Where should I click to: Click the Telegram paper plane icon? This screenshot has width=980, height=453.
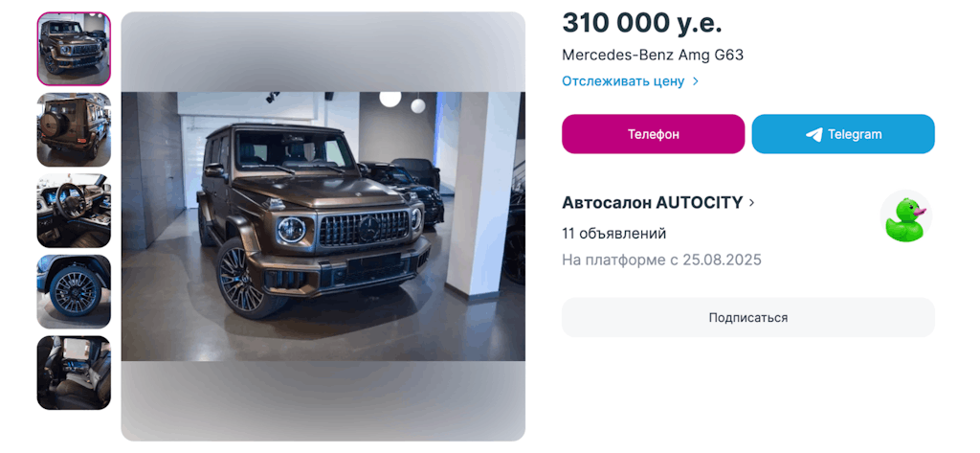813,134
